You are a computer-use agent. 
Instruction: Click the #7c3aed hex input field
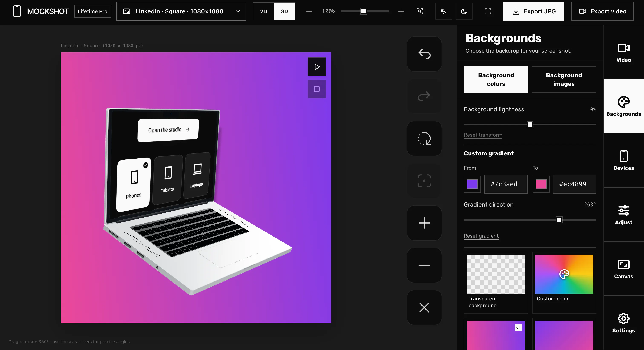[506, 184]
